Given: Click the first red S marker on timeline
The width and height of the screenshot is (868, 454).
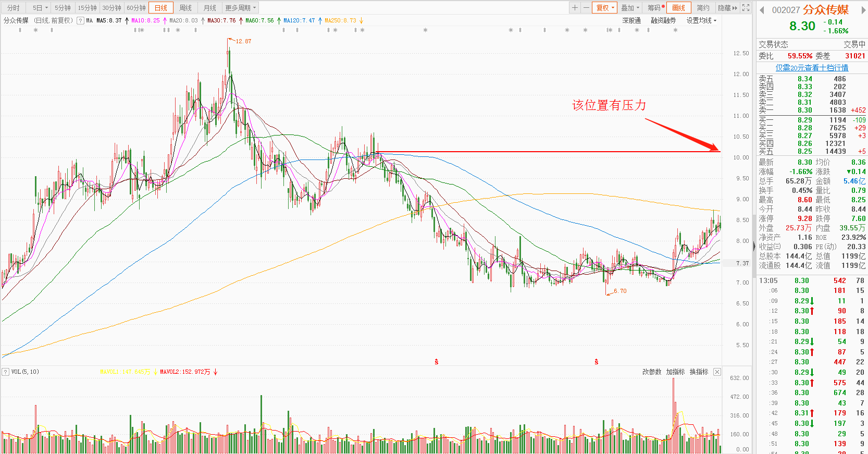Looking at the screenshot, I should point(436,362).
